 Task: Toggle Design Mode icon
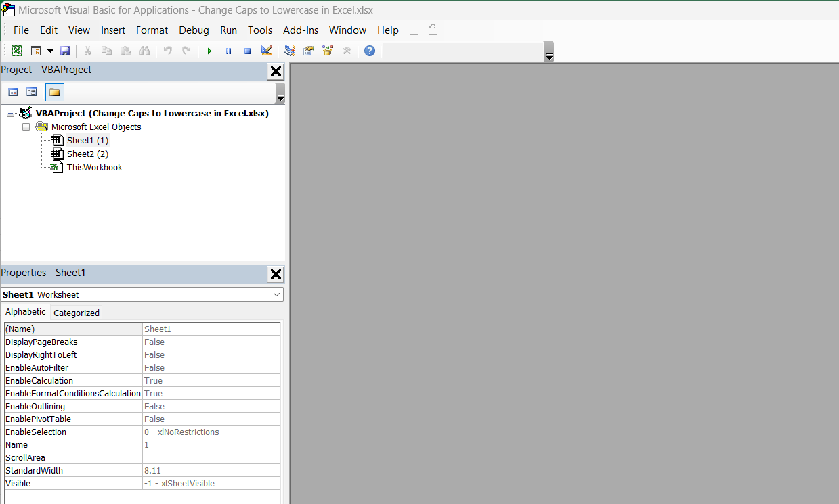pos(266,51)
